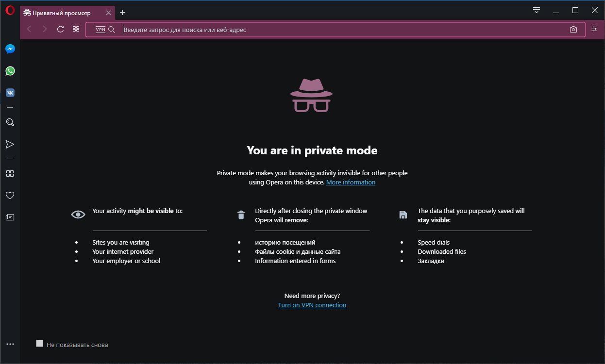This screenshot has width=605, height=364.
Task: Click the 'Turn on VPN connection' link
Action: coord(312,305)
